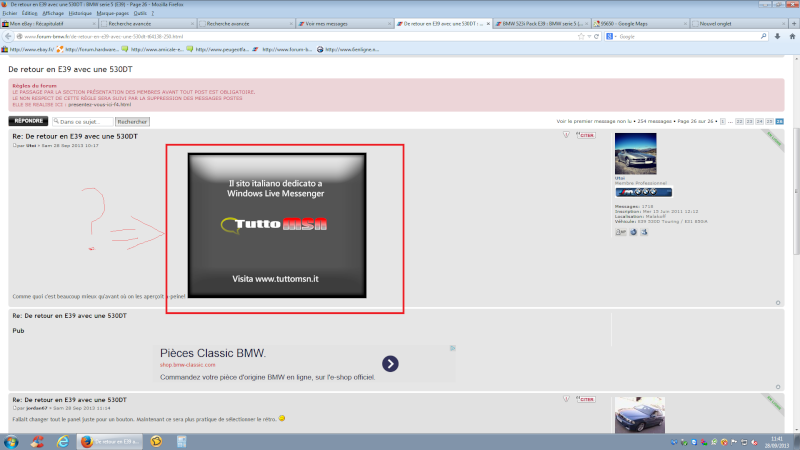800x450 pixels.
Task: Open the presentez-vous-ici forum rules link
Action: click(99, 105)
